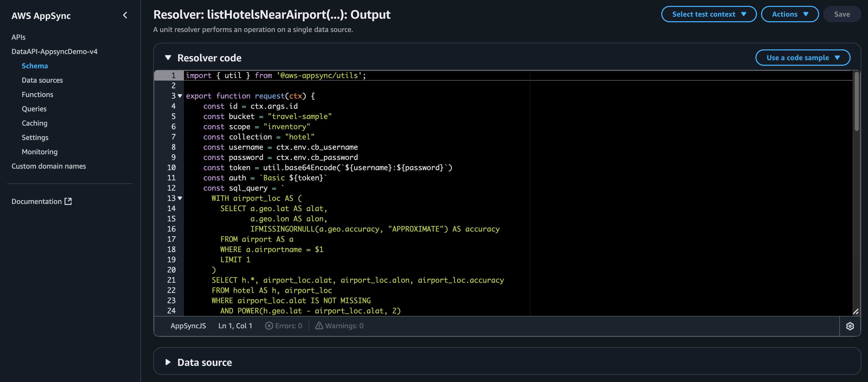The image size is (868, 382).
Task: Go to Schema in sidebar
Action: click(35, 66)
